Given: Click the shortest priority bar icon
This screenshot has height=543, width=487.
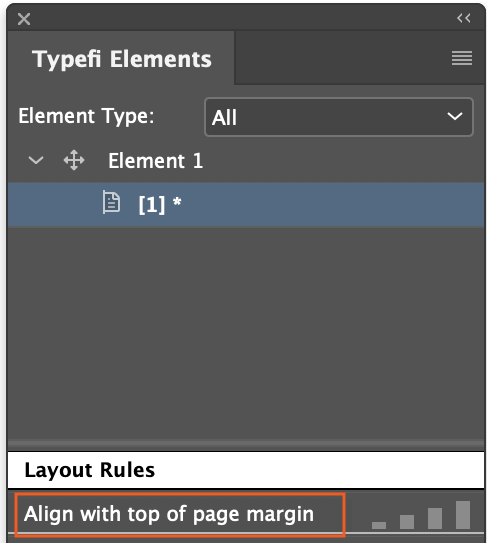Looking at the screenshot, I should pos(379,525).
